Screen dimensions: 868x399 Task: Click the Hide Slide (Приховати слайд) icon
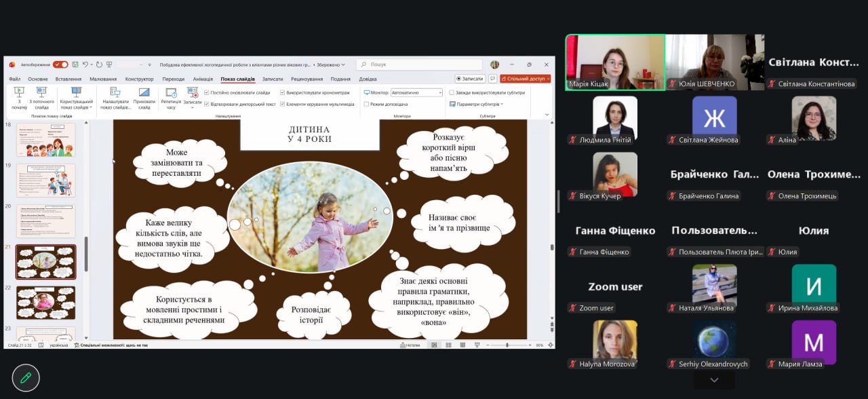(x=144, y=93)
